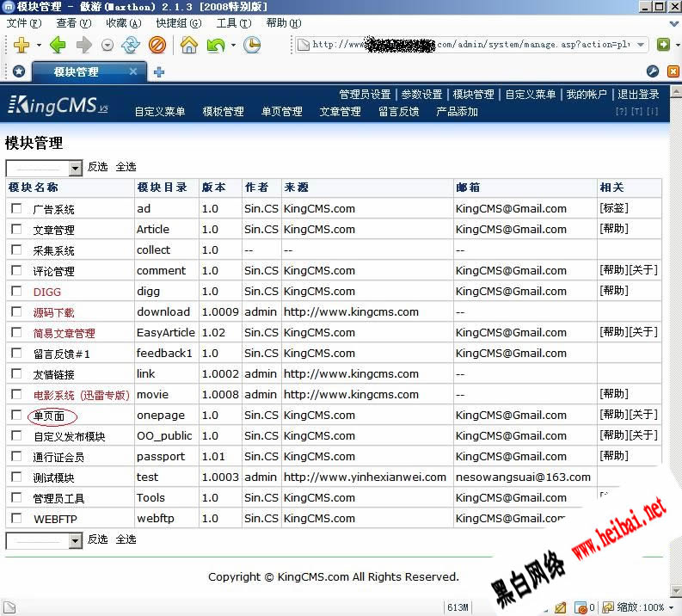Tick the DIGG module checkbox
This screenshot has width=682, height=616.
pos(16,292)
